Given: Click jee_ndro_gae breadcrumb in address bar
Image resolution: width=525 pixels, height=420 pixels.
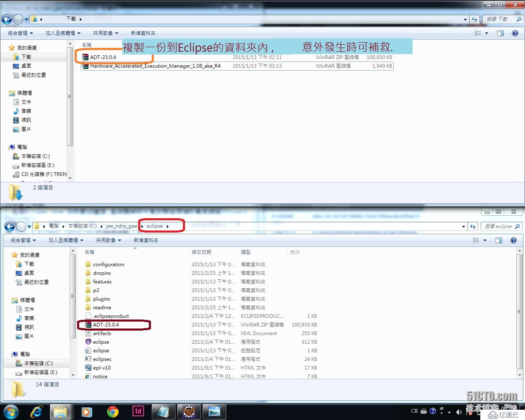Looking at the screenshot, I should [121, 226].
